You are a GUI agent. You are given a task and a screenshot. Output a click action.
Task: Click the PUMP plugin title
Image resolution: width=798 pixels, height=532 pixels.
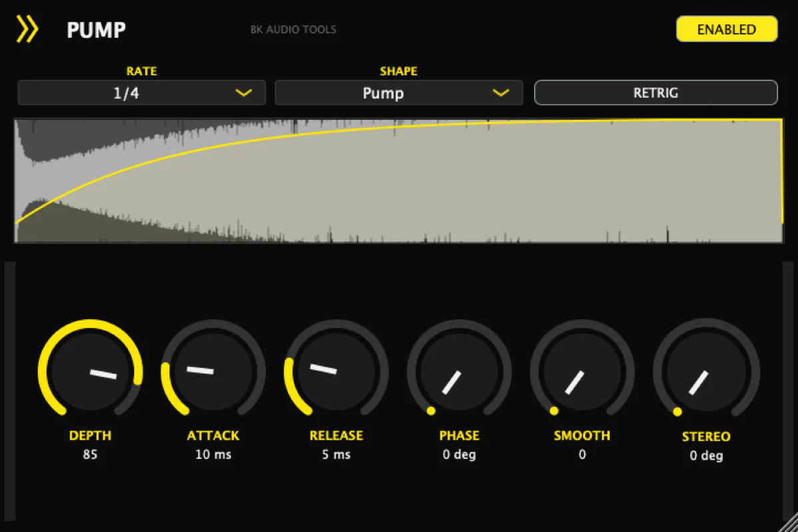(x=96, y=30)
